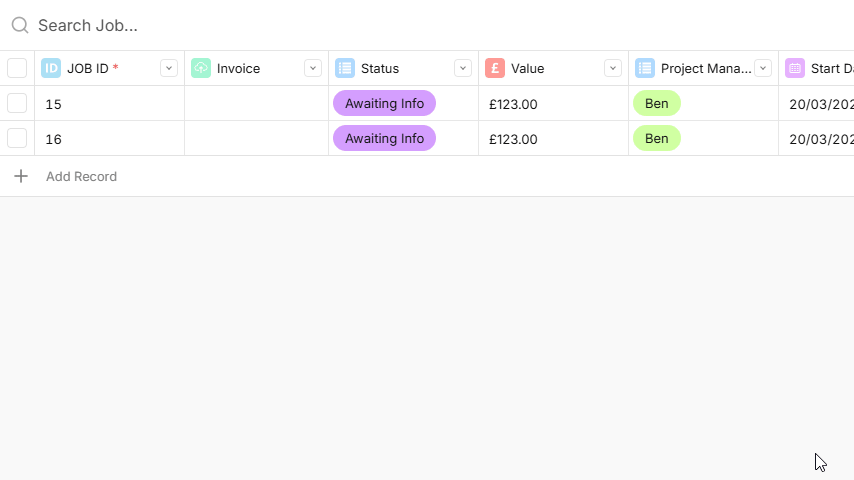Tick the checkbox for job 16
The height and width of the screenshot is (480, 854).
17,138
